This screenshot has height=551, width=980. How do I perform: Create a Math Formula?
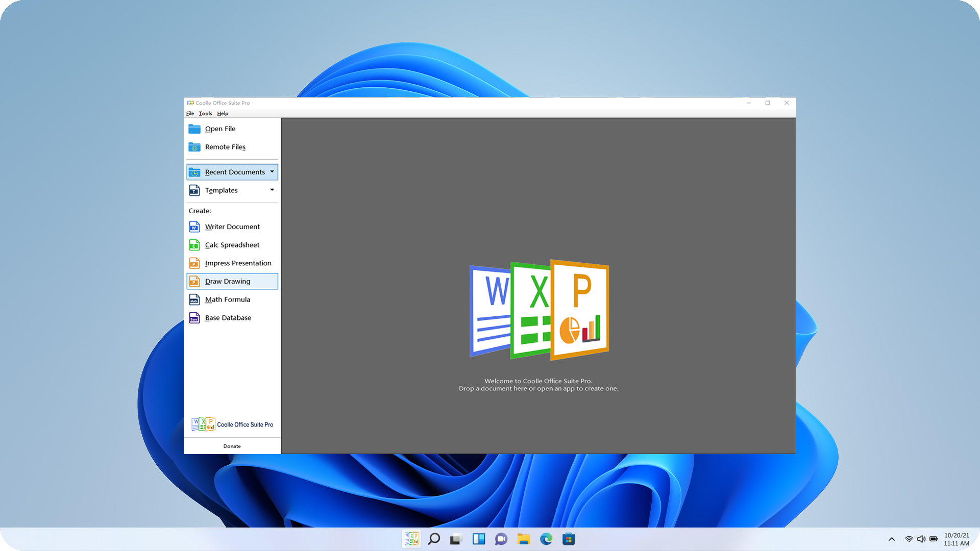click(x=227, y=299)
